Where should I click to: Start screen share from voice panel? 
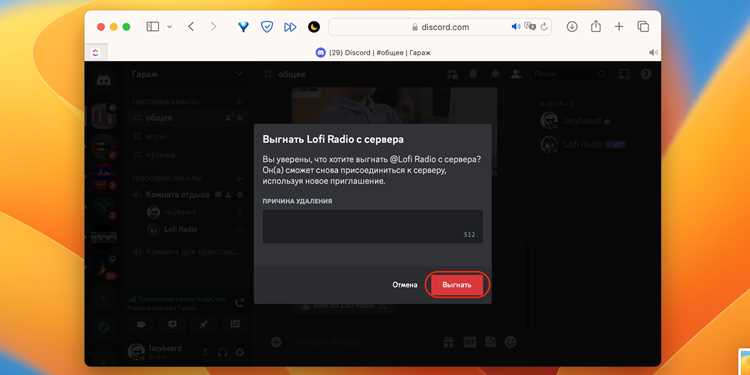point(173,324)
